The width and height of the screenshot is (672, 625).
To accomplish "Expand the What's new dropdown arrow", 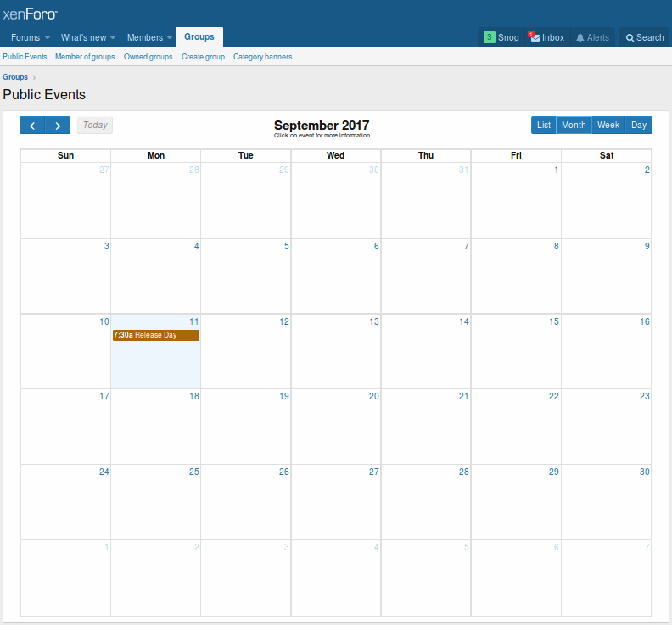I will tap(114, 38).
